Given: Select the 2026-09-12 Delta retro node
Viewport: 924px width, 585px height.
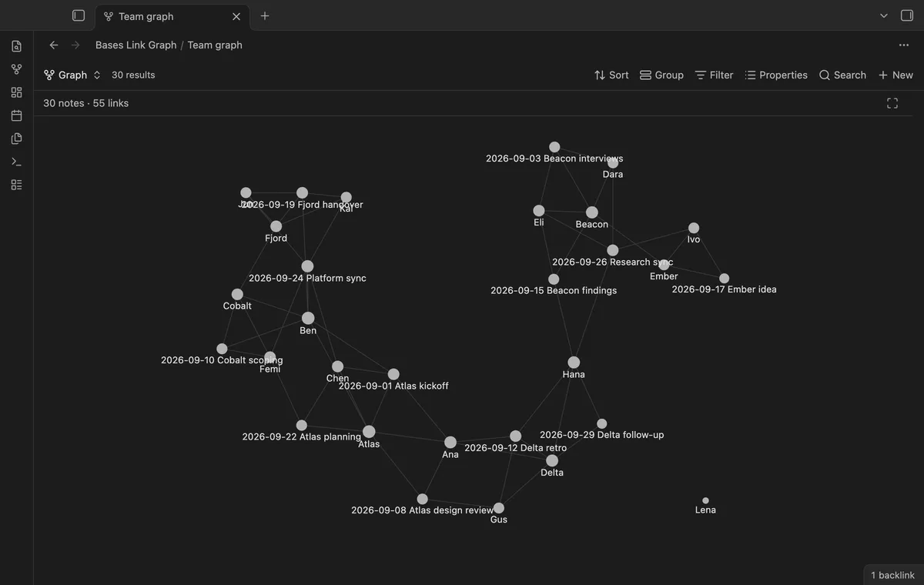Looking at the screenshot, I should click(515, 436).
